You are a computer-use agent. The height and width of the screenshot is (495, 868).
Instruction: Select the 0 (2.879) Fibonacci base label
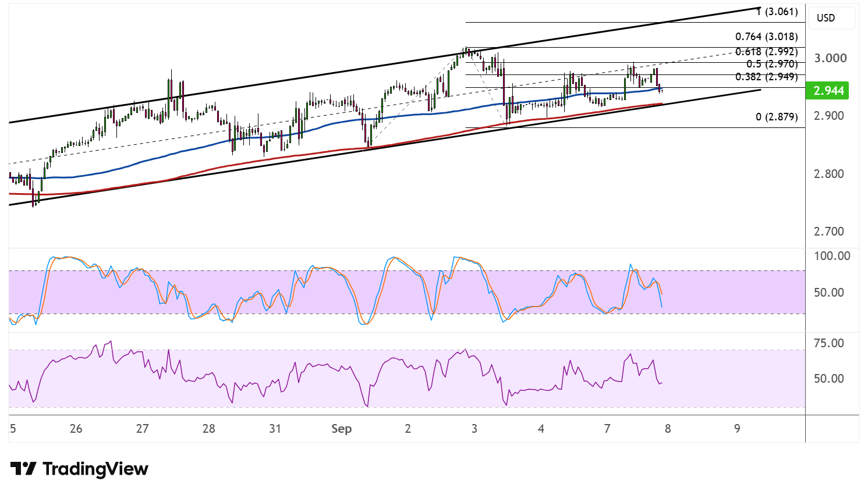(x=777, y=117)
